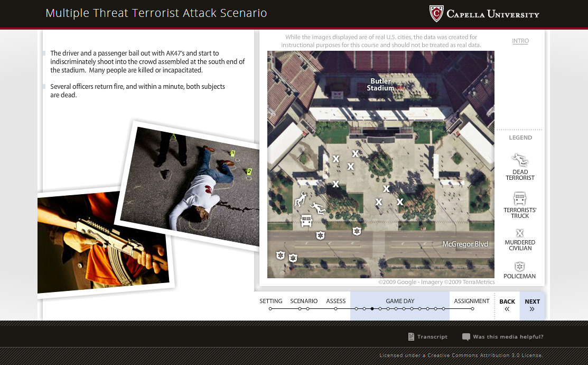Image resolution: width=588 pixels, height=365 pixels.
Task: Click the double-chevron under NEXT
Action: [x=532, y=309]
